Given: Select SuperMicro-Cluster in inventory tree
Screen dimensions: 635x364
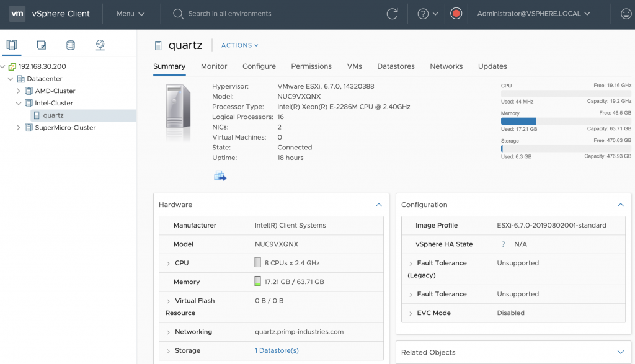Looking at the screenshot, I should 65,128.
